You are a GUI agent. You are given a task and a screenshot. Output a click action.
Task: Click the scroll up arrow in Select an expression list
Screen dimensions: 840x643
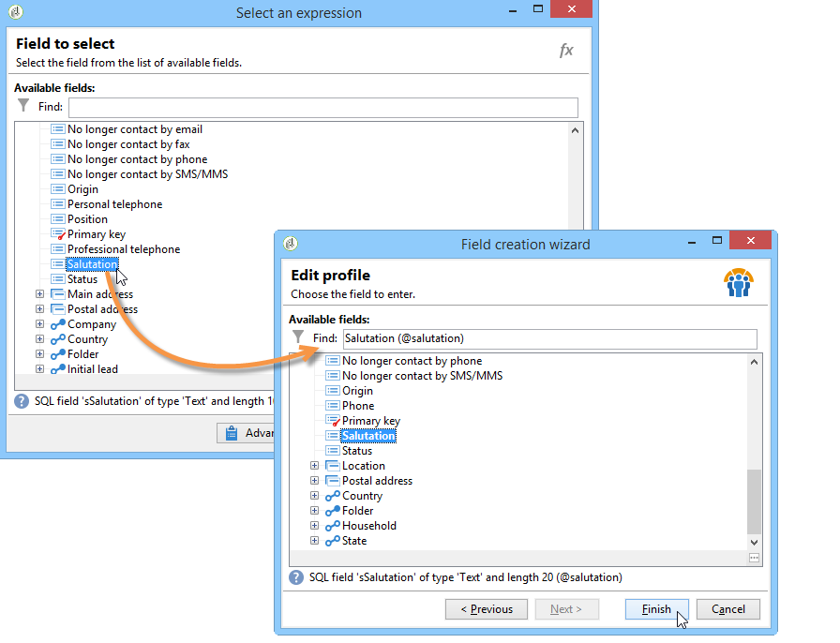click(x=575, y=130)
